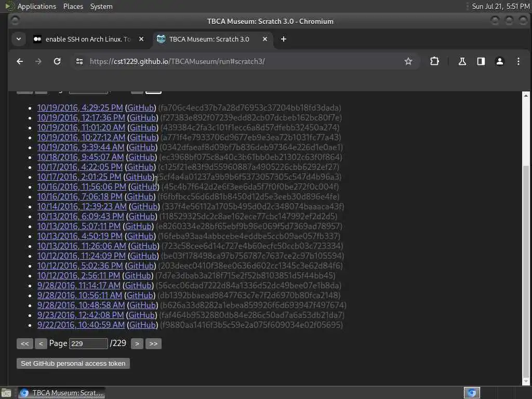Open GitHub link for 10/18/2016, 9:45:07 AM
This screenshot has height=399, width=532.
pyautogui.click(x=141, y=157)
